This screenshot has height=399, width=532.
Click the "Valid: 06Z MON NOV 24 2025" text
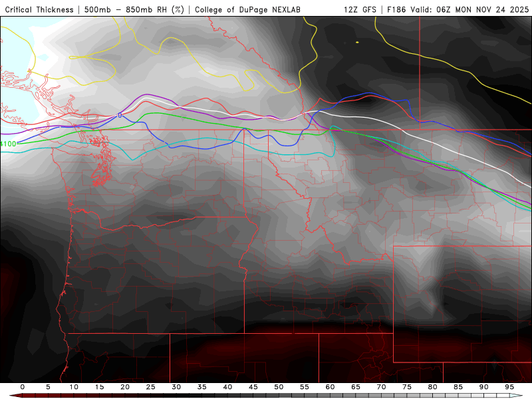[469, 9]
